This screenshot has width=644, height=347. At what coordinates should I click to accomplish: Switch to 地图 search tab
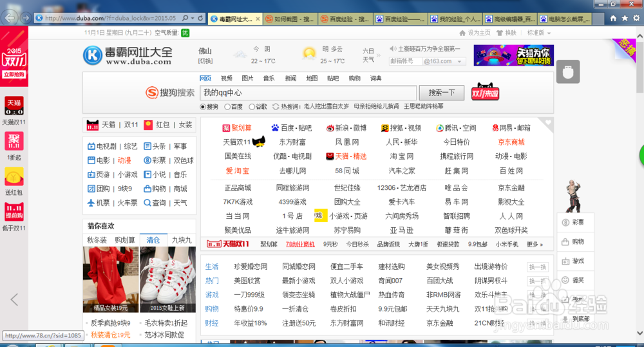(312, 79)
